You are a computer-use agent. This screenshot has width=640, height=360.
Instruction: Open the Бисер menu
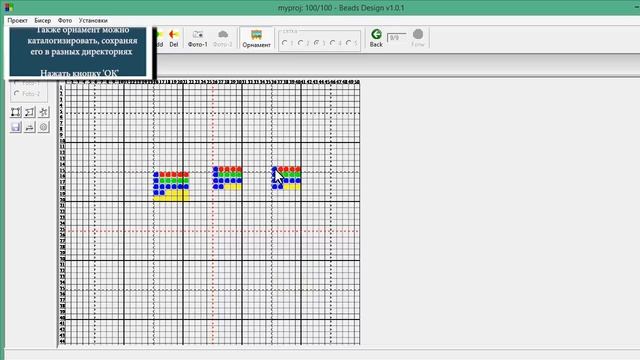pyautogui.click(x=42, y=20)
